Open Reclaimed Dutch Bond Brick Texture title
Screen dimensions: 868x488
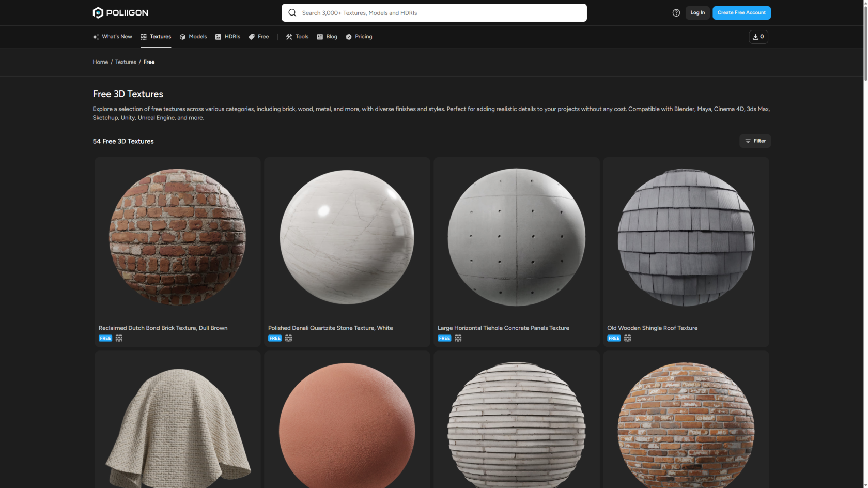[163, 328]
